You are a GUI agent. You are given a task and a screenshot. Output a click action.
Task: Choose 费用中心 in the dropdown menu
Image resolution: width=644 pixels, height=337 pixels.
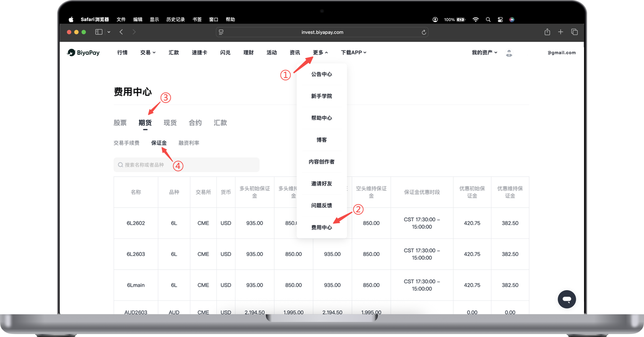321,227
